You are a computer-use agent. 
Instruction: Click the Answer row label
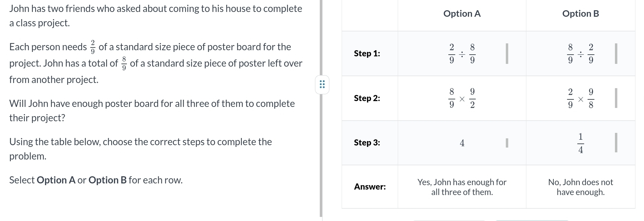(x=370, y=187)
